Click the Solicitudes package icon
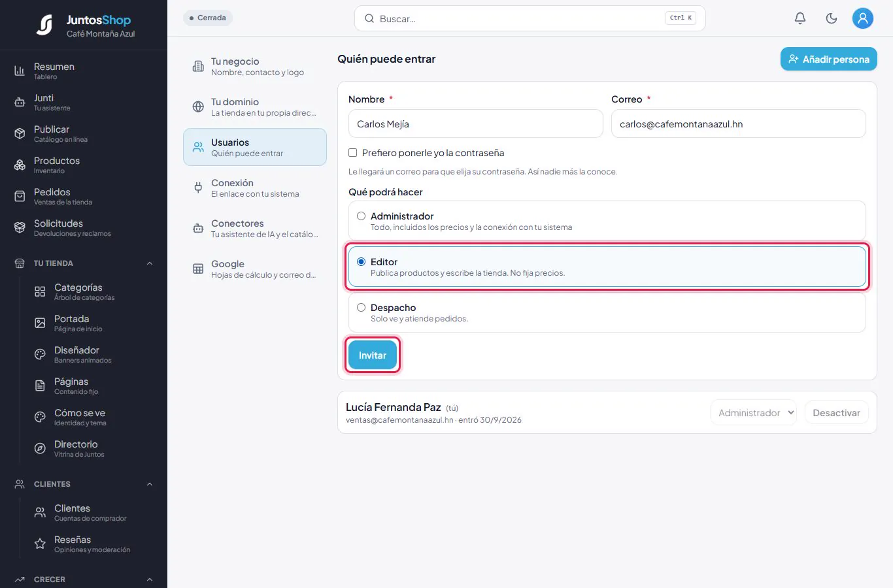 20,227
